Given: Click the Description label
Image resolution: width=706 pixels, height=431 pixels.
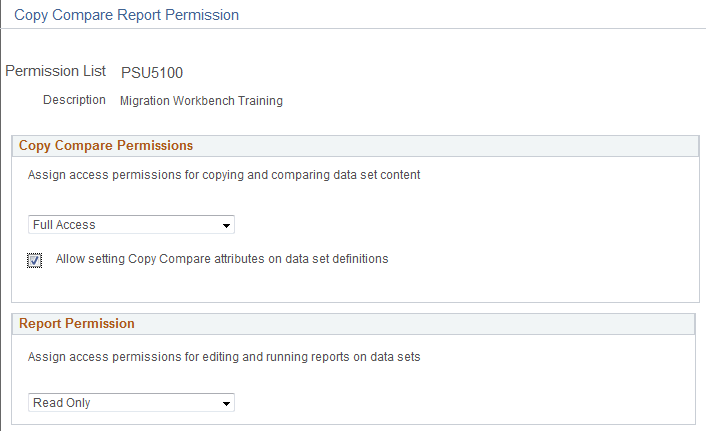Looking at the screenshot, I should click(x=74, y=100).
